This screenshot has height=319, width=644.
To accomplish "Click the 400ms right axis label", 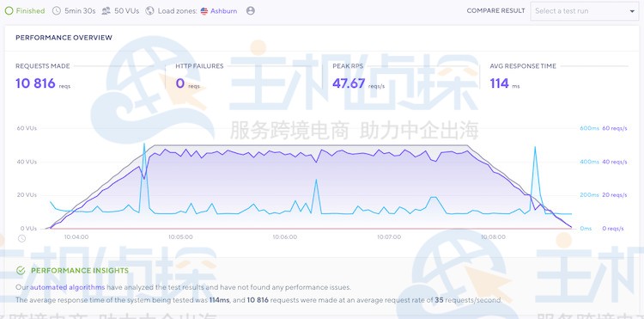I will point(589,162).
